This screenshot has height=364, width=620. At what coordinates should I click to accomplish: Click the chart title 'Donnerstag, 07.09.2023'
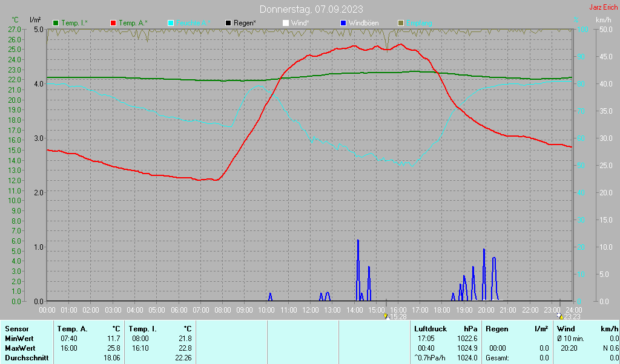[x=311, y=9]
